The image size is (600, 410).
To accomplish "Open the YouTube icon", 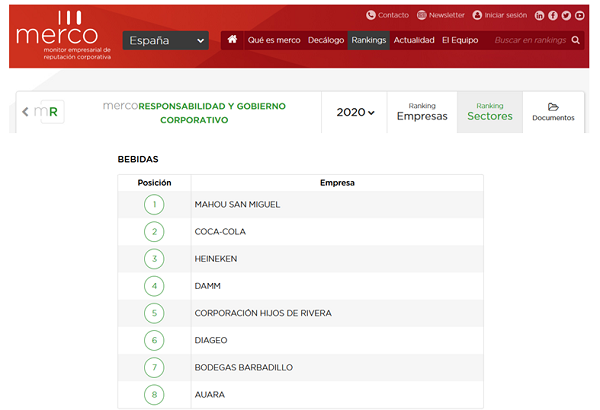I will click(x=580, y=15).
